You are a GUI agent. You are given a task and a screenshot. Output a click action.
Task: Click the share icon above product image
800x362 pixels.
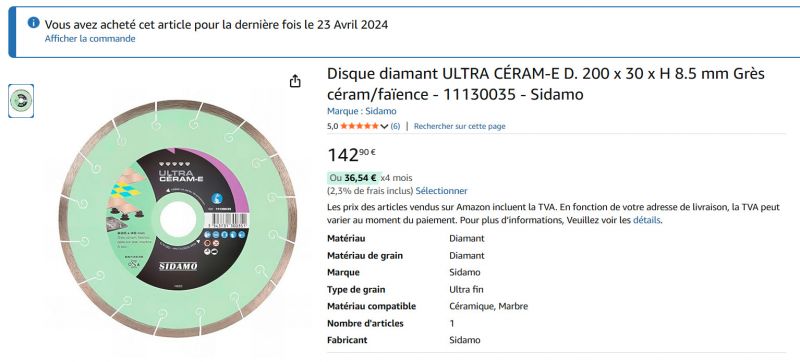point(295,81)
